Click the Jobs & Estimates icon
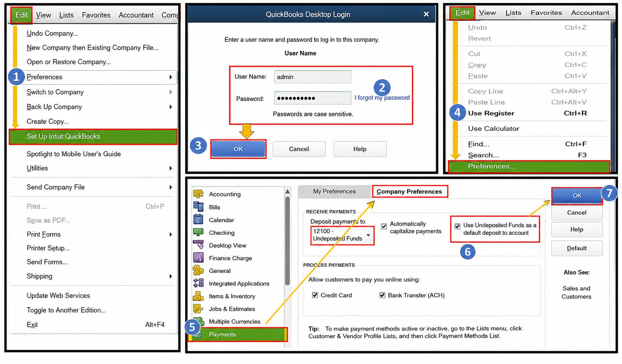Viewport: 622px width, 364px height. pyautogui.click(x=198, y=309)
